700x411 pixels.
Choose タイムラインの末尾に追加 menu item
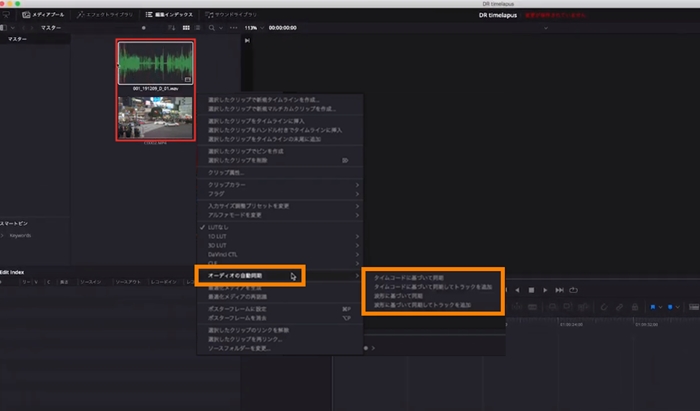pyautogui.click(x=280, y=139)
